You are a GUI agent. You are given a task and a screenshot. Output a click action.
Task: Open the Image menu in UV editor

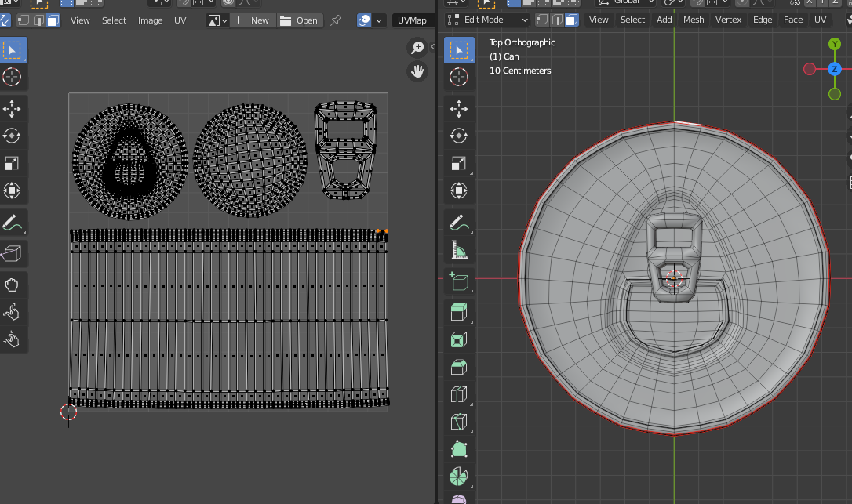point(150,20)
